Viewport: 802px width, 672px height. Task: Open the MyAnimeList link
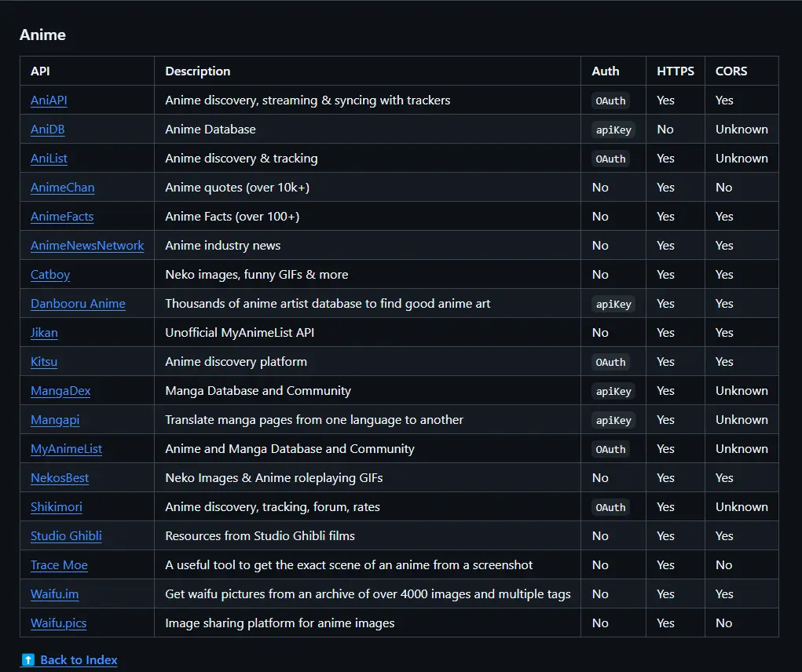pyautogui.click(x=67, y=449)
